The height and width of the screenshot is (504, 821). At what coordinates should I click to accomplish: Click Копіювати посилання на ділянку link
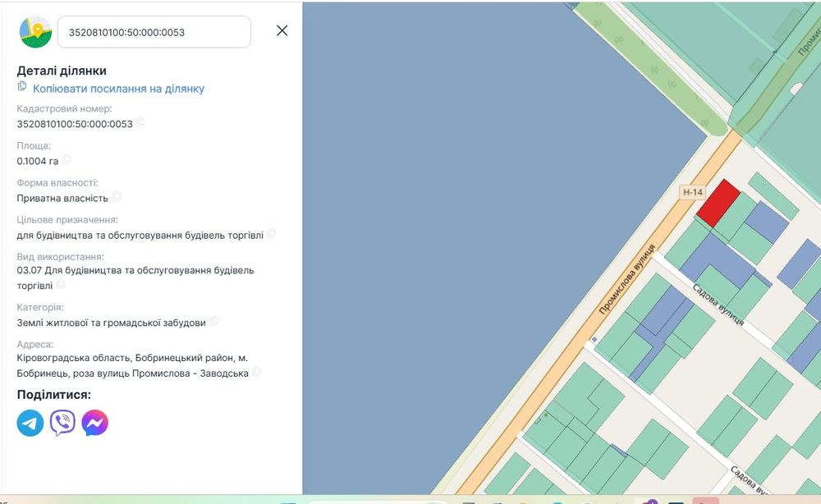pyautogui.click(x=118, y=89)
